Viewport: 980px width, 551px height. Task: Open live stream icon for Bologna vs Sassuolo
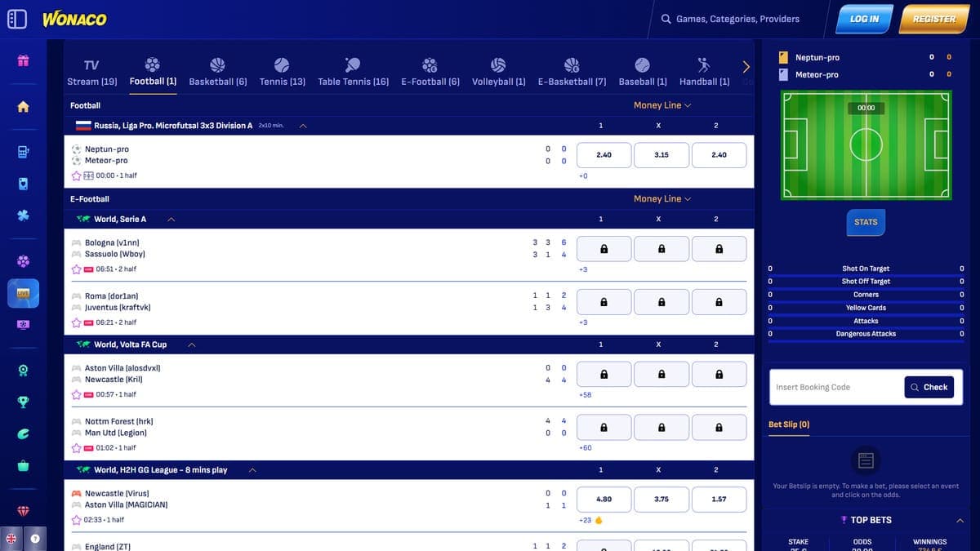point(88,269)
